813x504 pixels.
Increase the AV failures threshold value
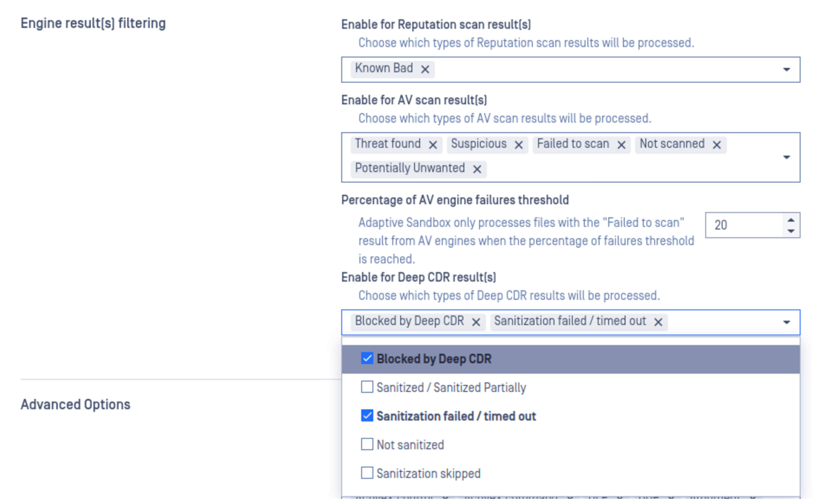click(791, 220)
